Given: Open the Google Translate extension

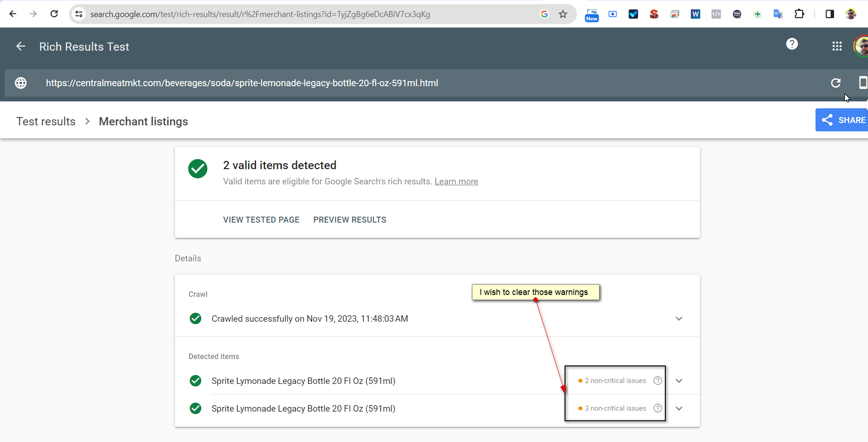Looking at the screenshot, I should (x=778, y=14).
